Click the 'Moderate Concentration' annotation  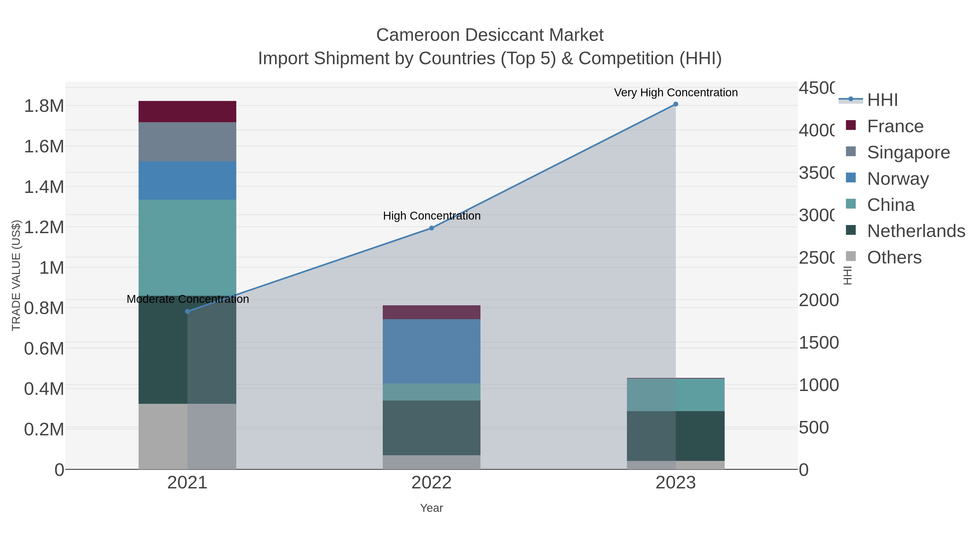click(188, 299)
